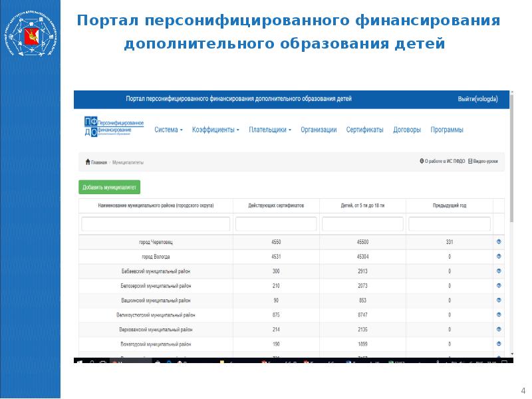Click the municipality name filter field
Viewport: 532px width, 399px height.
[156, 224]
